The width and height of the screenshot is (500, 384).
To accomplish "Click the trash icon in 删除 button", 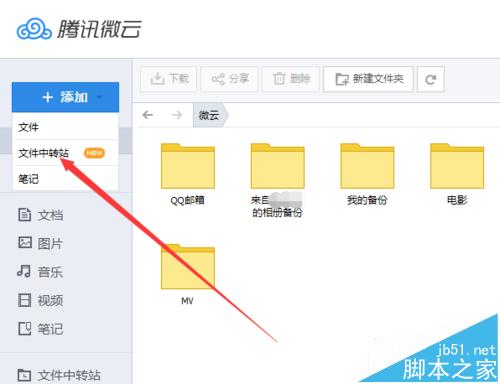I will pos(279,79).
